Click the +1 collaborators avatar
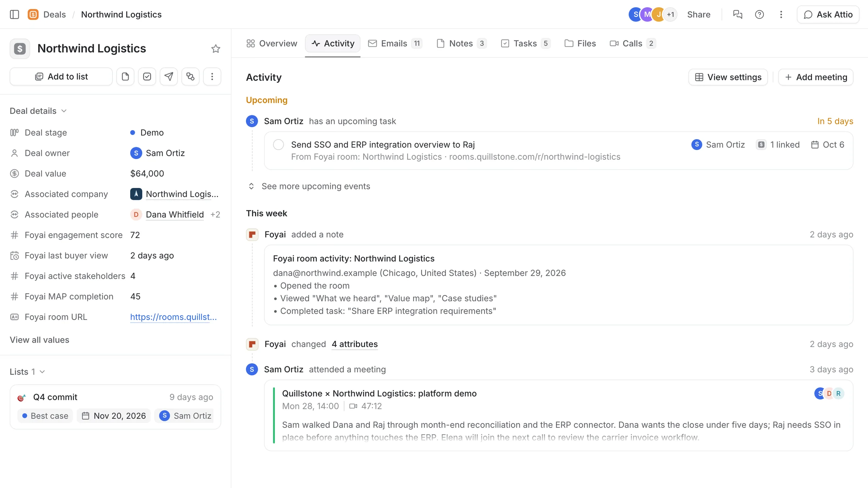 click(671, 14)
